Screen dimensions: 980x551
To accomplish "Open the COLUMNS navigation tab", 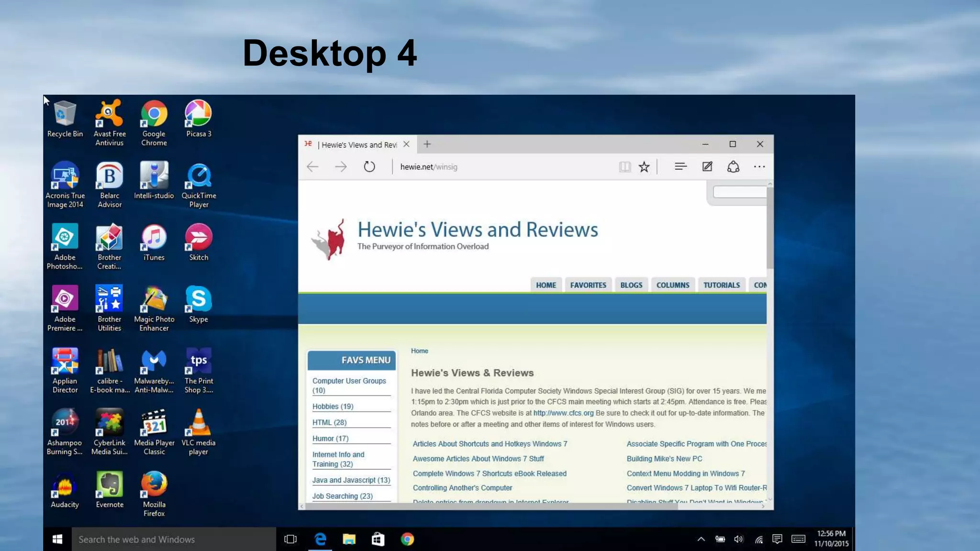I will pos(672,285).
